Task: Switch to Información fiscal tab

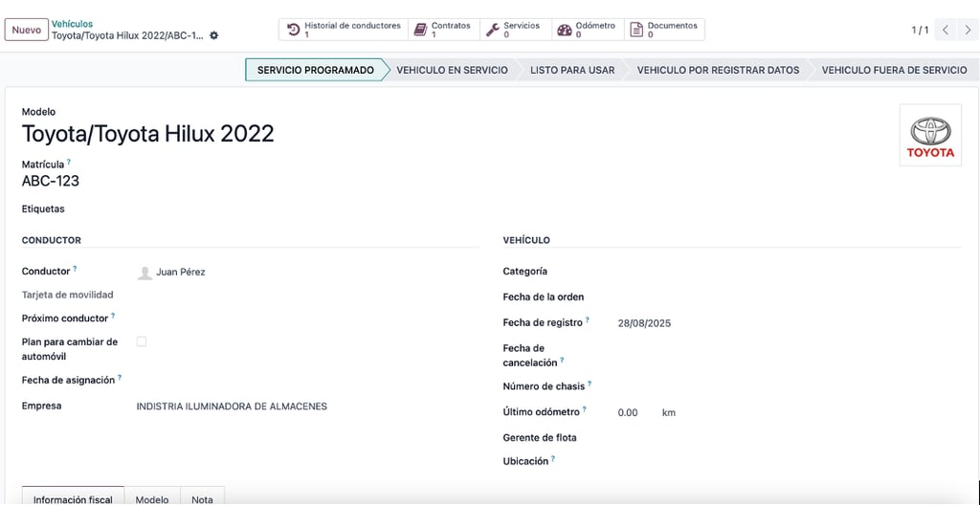Action: click(x=73, y=496)
